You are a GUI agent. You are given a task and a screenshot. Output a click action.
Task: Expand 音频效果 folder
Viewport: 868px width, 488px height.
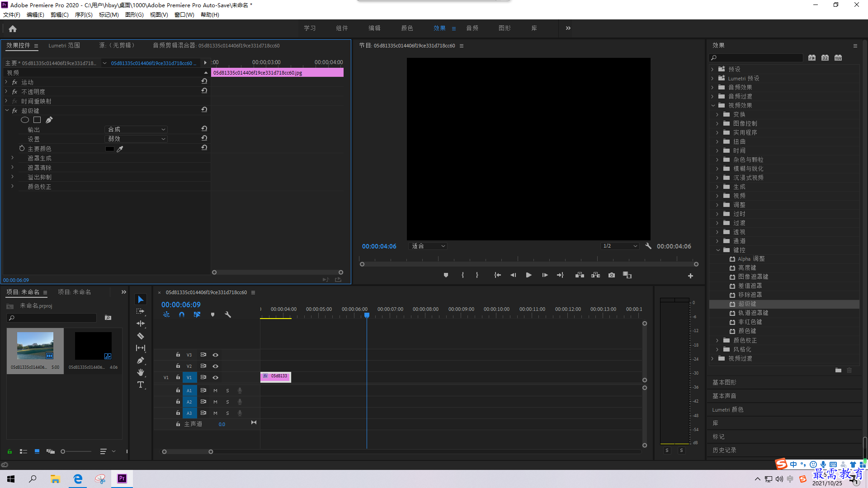pos(712,87)
